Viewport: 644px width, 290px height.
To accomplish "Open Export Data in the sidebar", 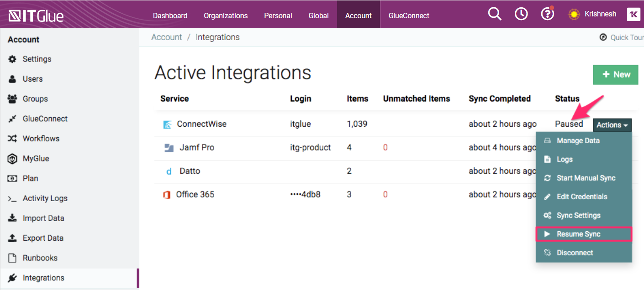I will click(x=43, y=238).
